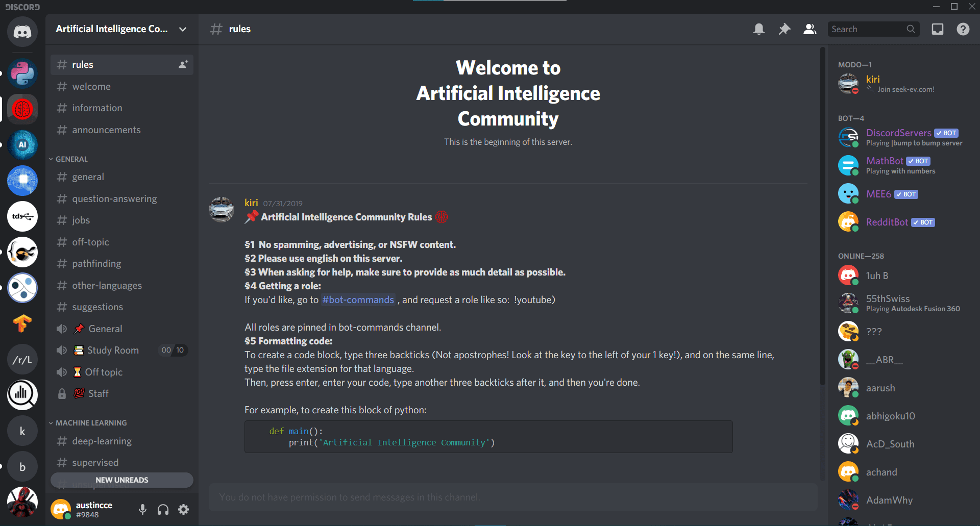The width and height of the screenshot is (980, 526).
Task: Focus the Search field
Action: (x=873, y=29)
